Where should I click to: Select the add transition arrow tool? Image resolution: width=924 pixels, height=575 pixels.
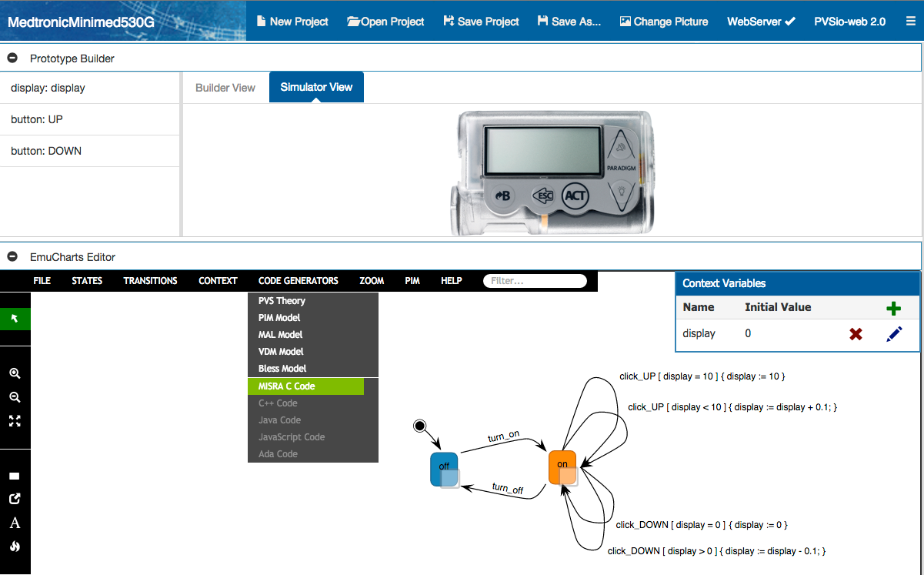click(15, 499)
